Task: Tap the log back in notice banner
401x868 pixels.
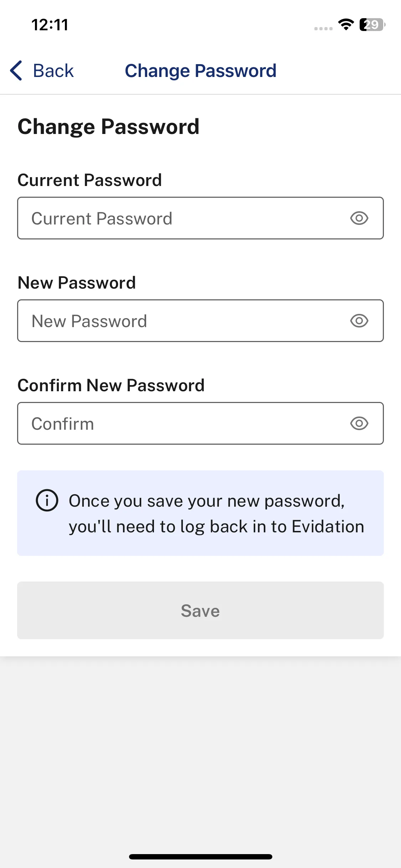Action: click(200, 513)
